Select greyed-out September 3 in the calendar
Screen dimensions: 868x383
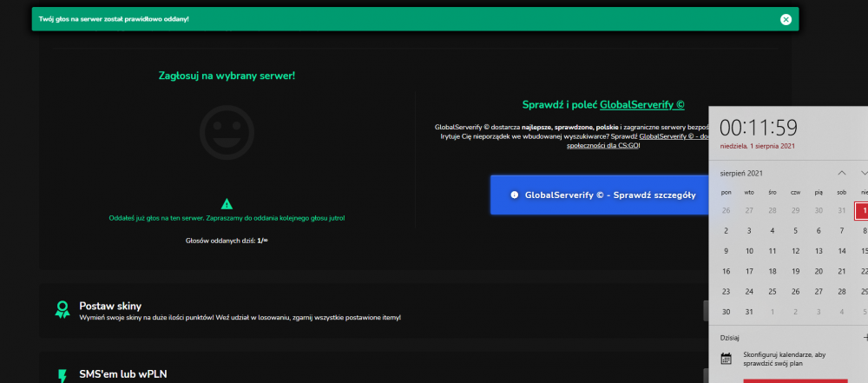coord(819,312)
